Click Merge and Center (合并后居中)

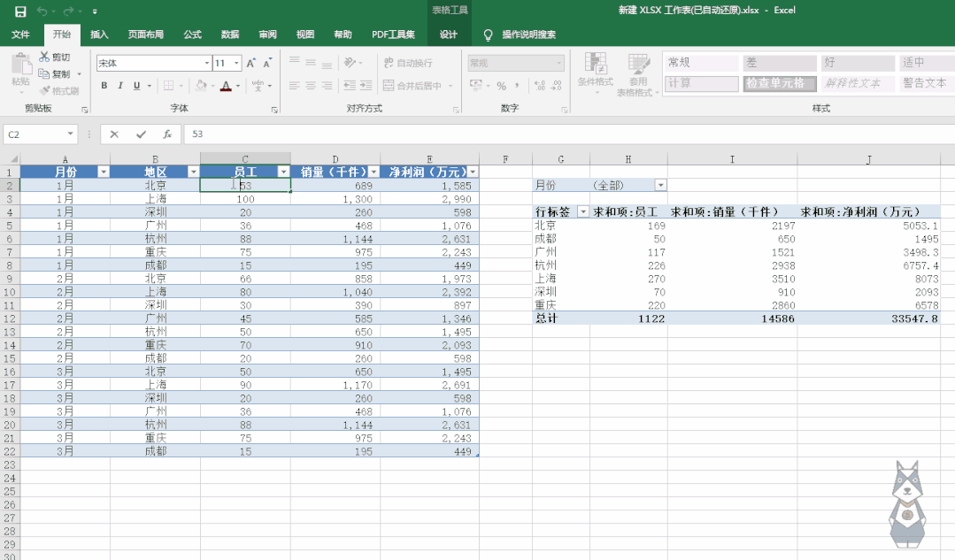coord(412,86)
